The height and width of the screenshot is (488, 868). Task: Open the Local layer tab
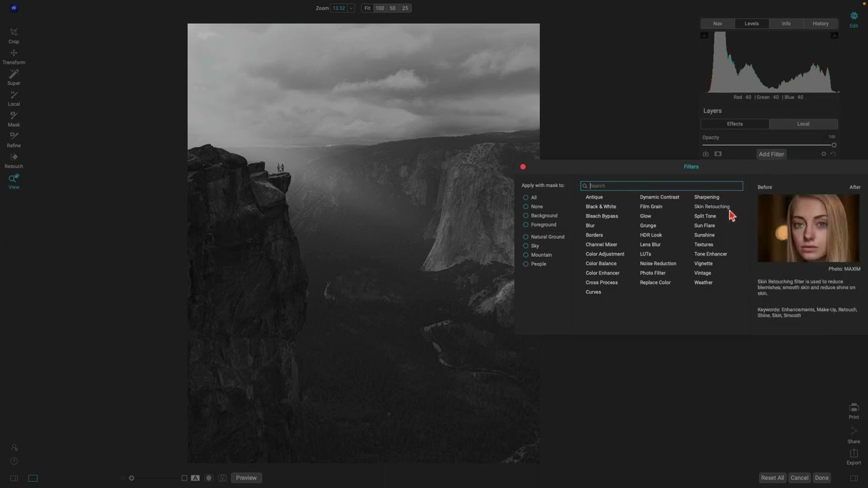[804, 124]
